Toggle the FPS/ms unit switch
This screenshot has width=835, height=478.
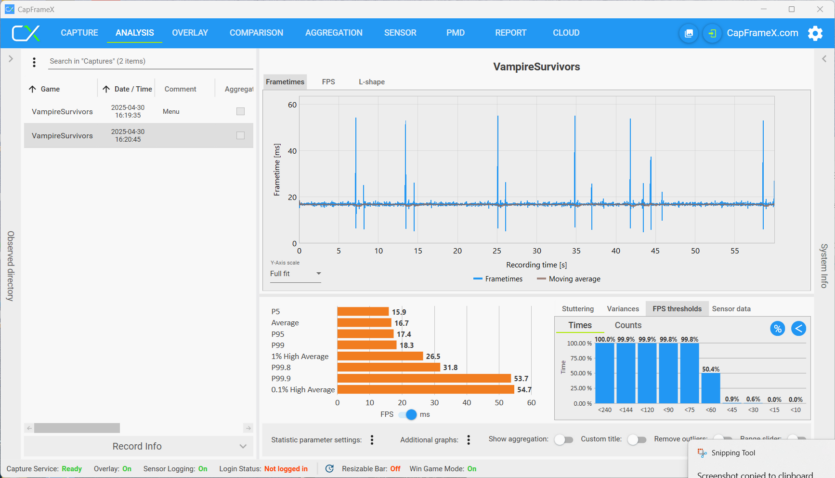point(408,414)
